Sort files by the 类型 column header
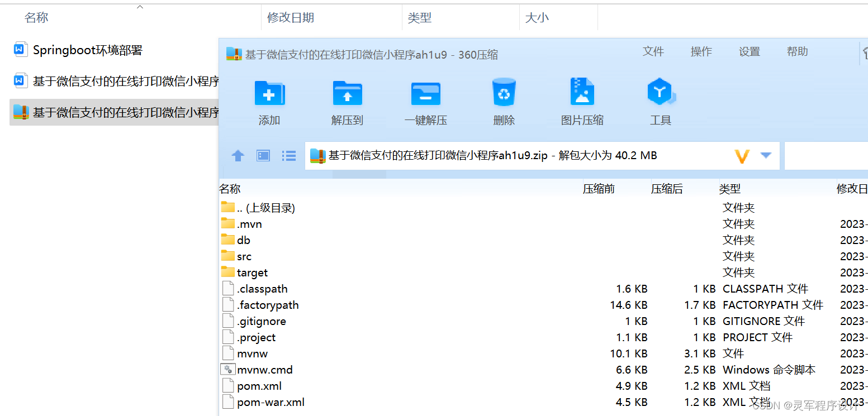The height and width of the screenshot is (416, 868). point(730,188)
